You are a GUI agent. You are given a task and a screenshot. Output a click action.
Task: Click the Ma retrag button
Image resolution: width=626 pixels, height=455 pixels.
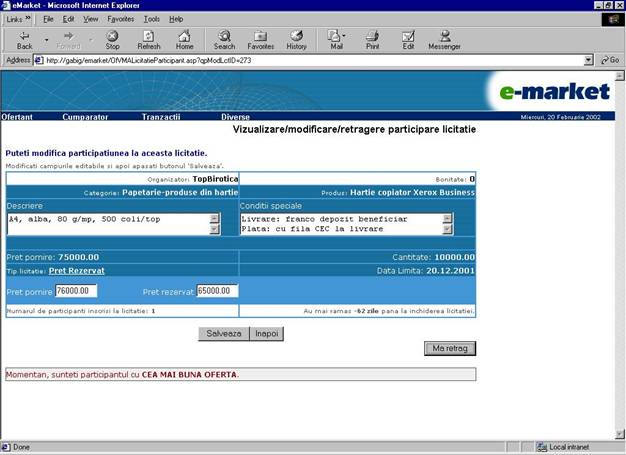449,349
